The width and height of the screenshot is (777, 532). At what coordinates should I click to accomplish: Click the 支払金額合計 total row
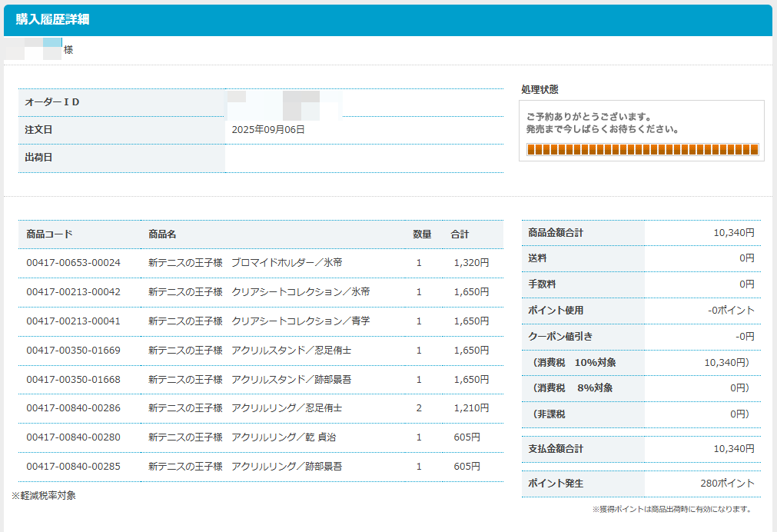click(x=641, y=449)
